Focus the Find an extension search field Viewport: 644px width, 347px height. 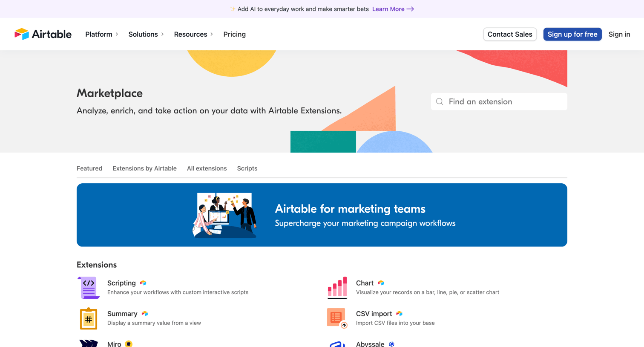(x=499, y=101)
